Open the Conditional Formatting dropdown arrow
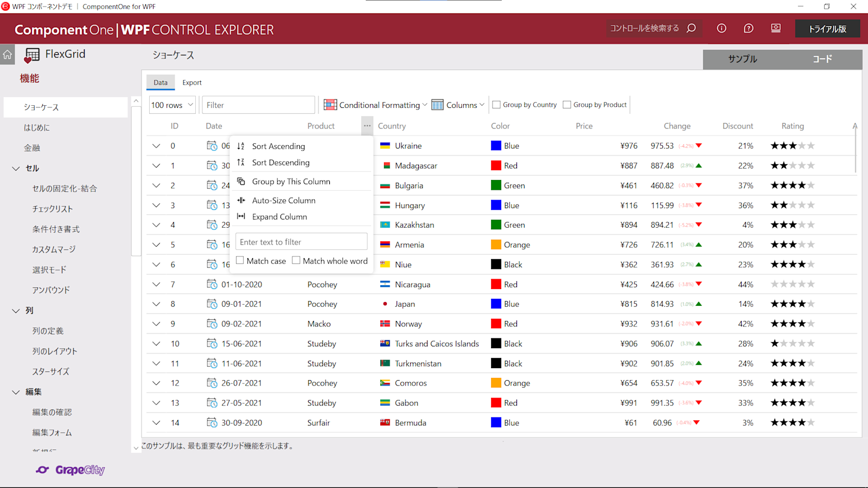The image size is (868, 488). (x=425, y=105)
